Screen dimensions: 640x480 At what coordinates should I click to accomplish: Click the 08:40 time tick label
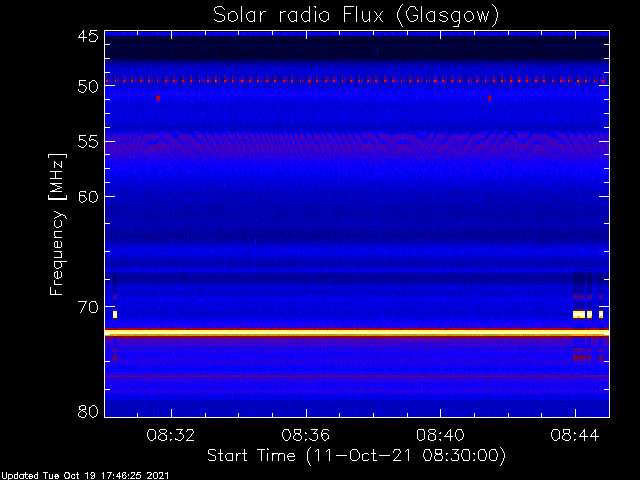pos(440,435)
